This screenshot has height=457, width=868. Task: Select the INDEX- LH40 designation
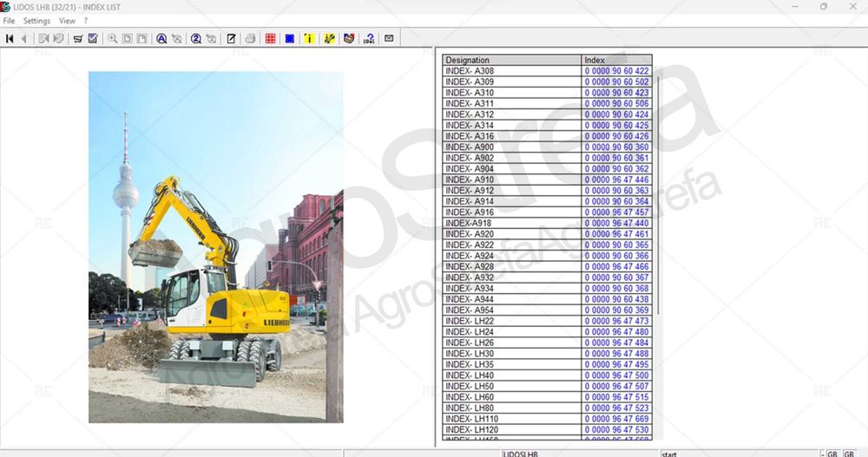click(x=470, y=375)
